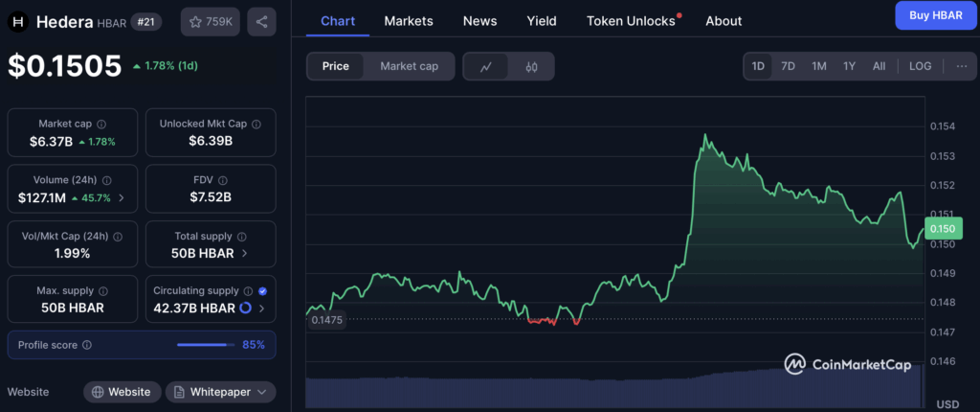Click the 85% profile score value
Image resolution: width=980 pixels, height=412 pixels.
(x=254, y=344)
